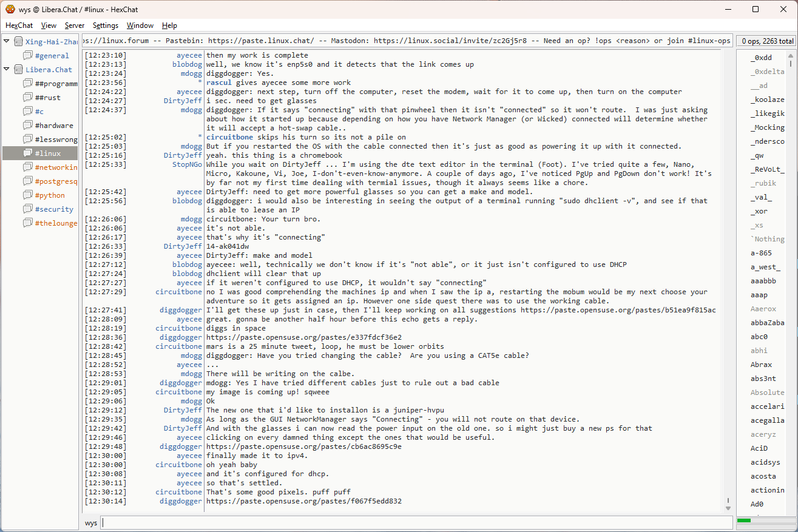Viewport: 798px width, 532px height.
Task: Open the Server menu
Action: pos(75,25)
